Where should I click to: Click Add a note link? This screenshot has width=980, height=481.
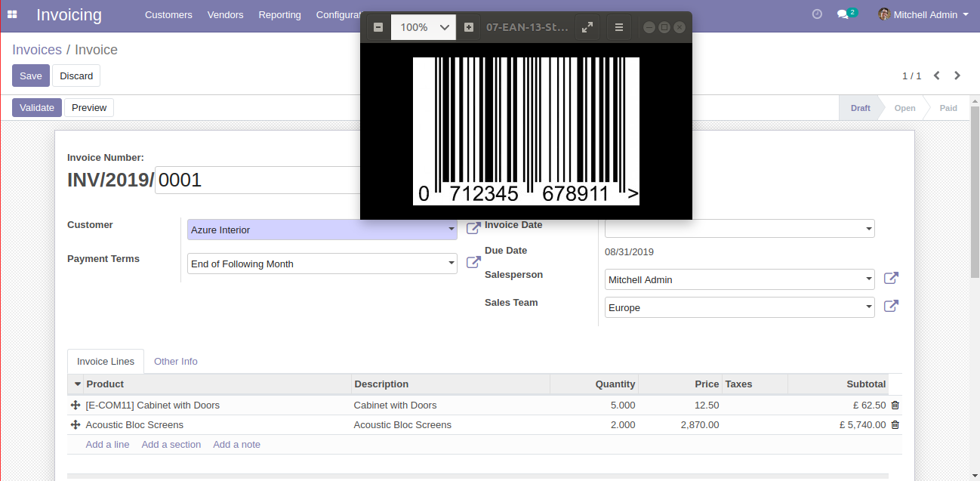click(236, 445)
